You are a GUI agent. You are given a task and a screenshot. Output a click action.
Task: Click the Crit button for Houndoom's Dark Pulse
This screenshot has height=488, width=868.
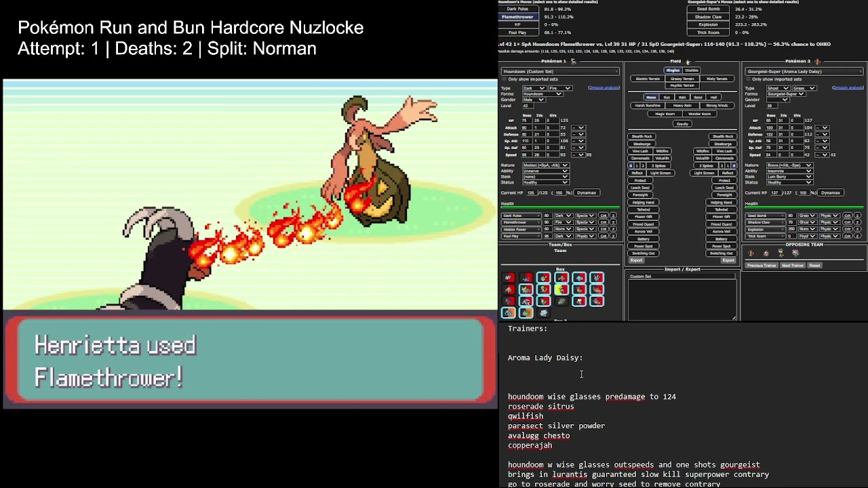click(603, 216)
